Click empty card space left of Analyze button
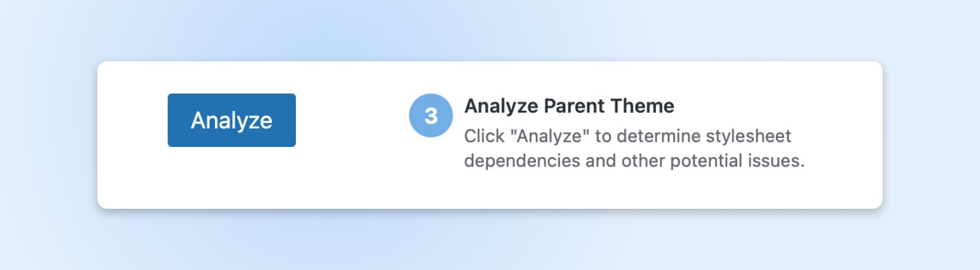The height and width of the screenshot is (270, 980). point(132,120)
